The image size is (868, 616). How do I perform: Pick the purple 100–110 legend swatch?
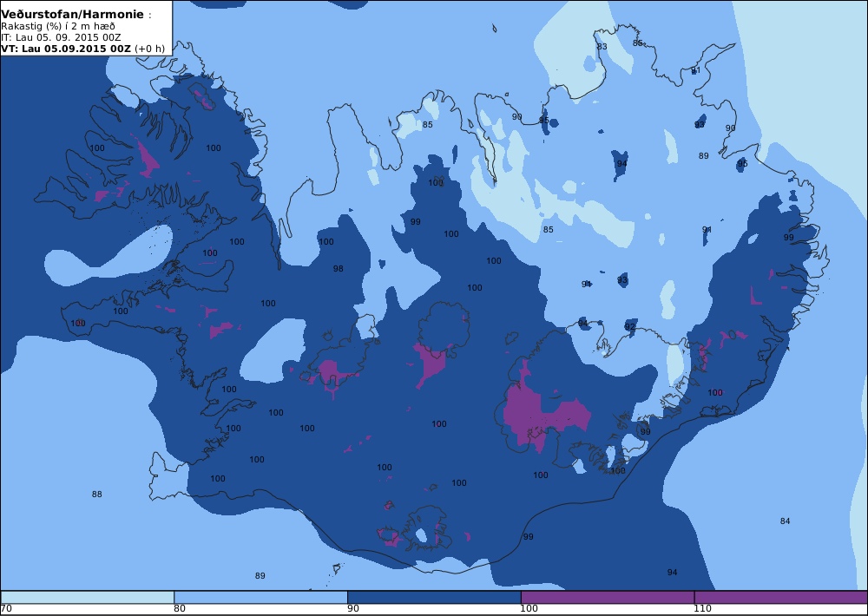[608, 597]
